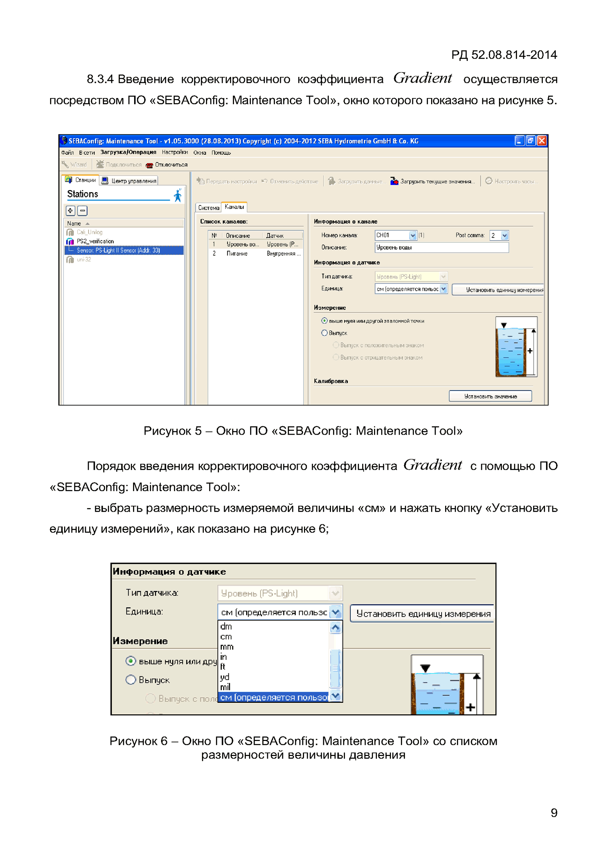
Task: Click the Описание column header
Action: 242,236
